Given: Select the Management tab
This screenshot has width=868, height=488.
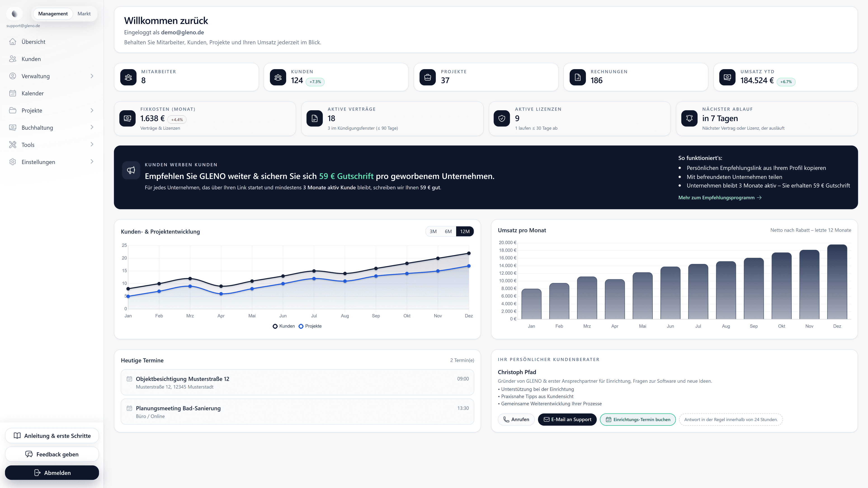Looking at the screenshot, I should 53,14.
